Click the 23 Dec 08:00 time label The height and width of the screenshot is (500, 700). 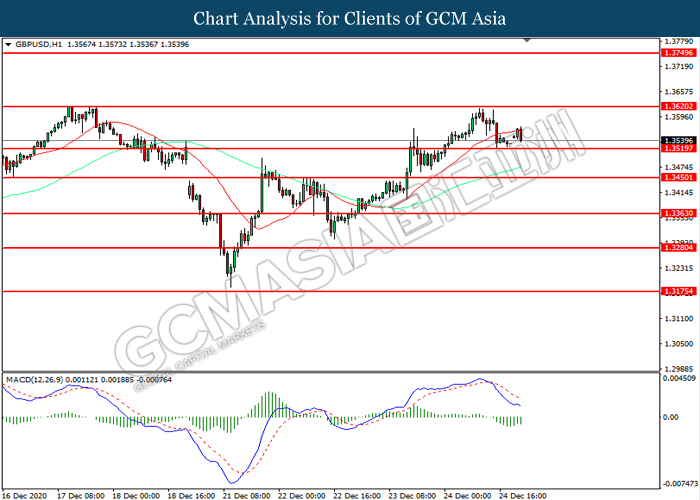pyautogui.click(x=412, y=496)
